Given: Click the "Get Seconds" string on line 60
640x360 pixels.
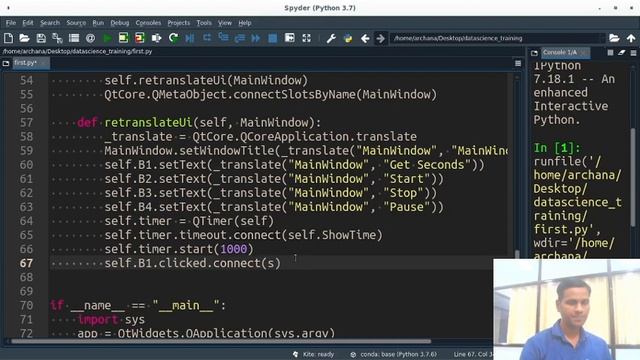Looking at the screenshot, I should pyautogui.click(x=427, y=165).
